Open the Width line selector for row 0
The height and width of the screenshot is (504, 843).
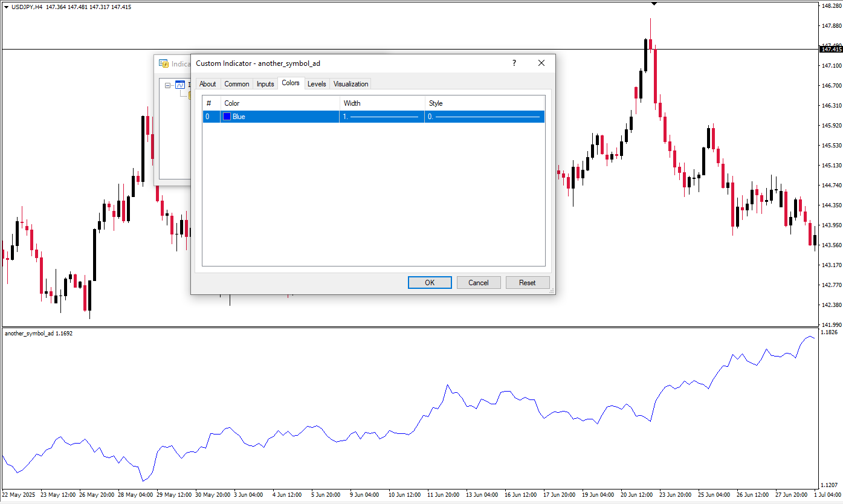(x=381, y=117)
